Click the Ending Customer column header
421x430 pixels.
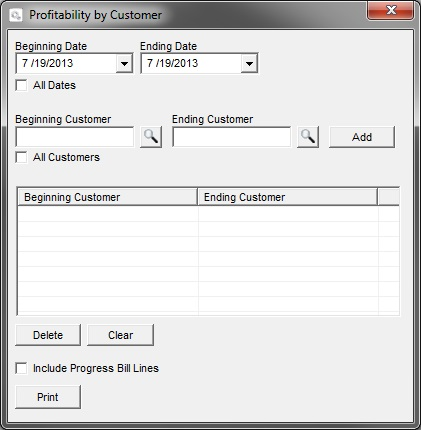click(288, 197)
